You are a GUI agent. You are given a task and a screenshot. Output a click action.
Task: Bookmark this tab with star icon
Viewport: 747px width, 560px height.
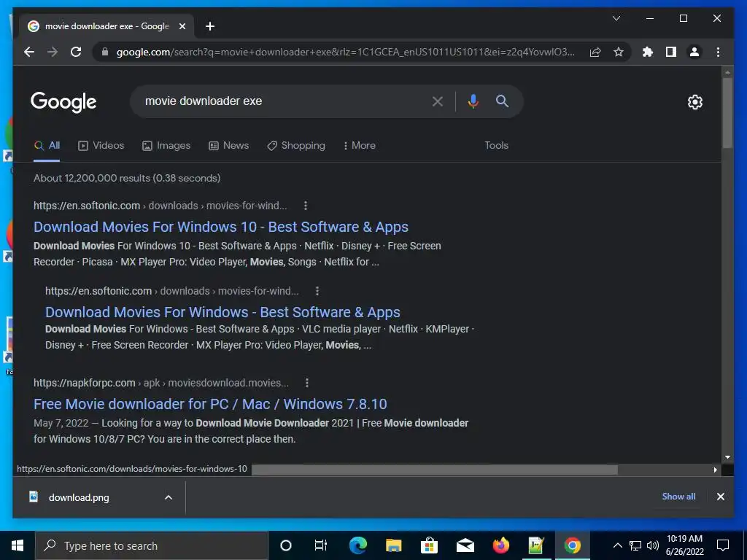click(619, 52)
